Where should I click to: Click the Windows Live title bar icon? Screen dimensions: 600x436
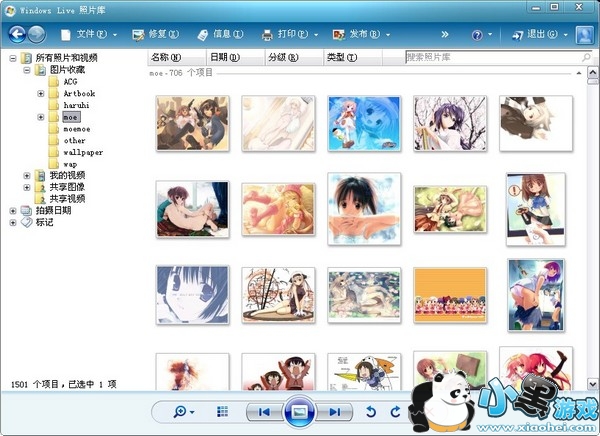click(x=10, y=10)
